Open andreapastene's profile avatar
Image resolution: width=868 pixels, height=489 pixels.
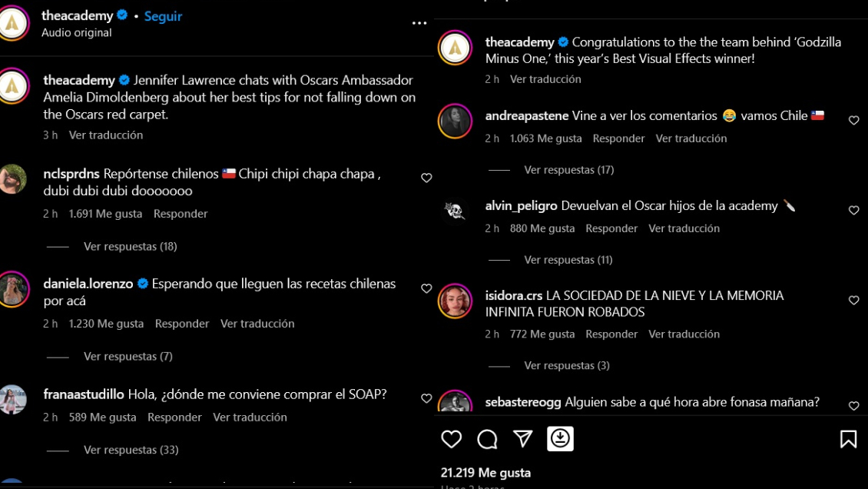[x=455, y=121]
